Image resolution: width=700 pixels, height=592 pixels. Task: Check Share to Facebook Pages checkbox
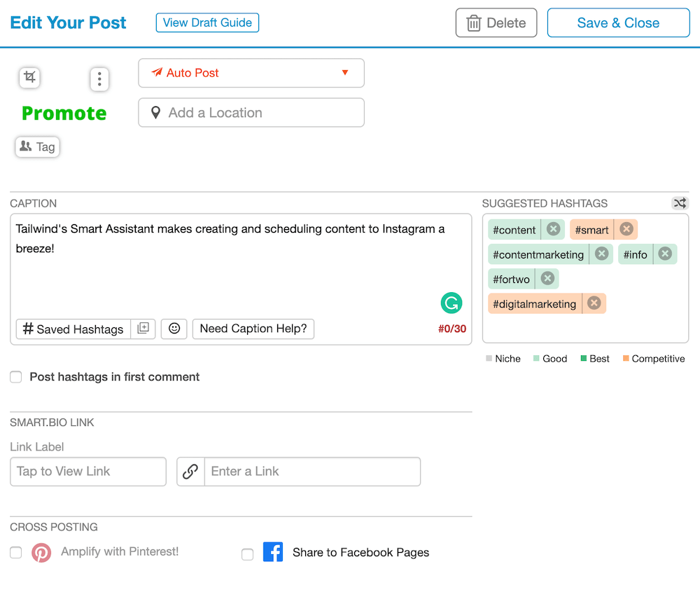point(247,554)
